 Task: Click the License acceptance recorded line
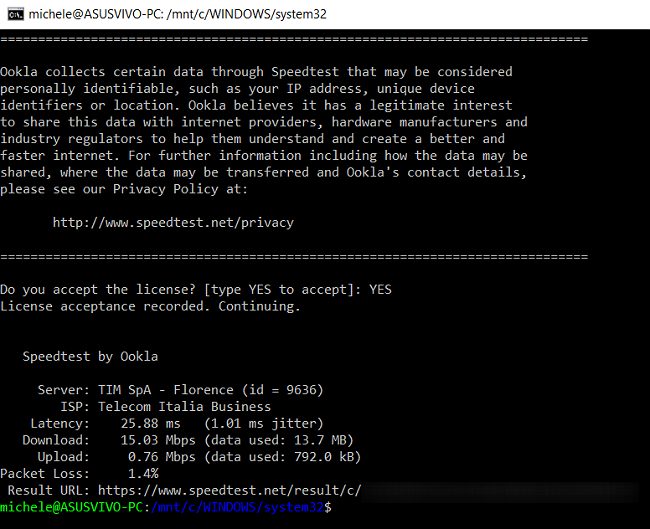click(150, 306)
